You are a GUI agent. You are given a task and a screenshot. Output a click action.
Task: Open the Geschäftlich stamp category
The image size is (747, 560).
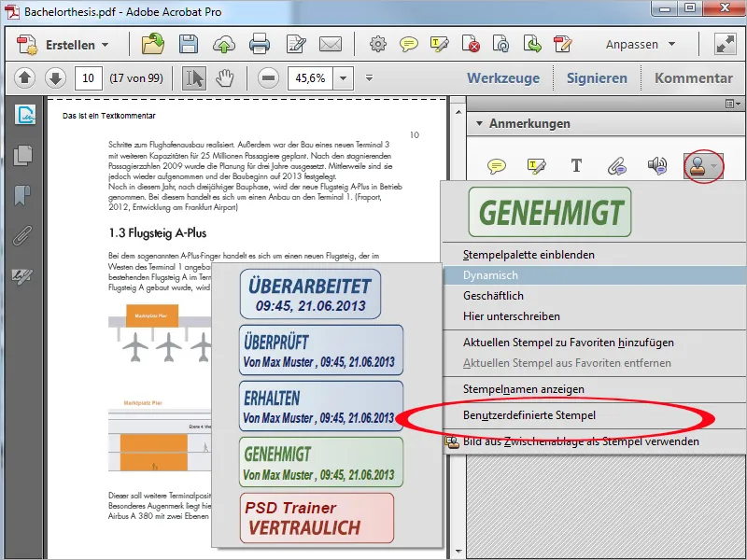tap(595, 296)
